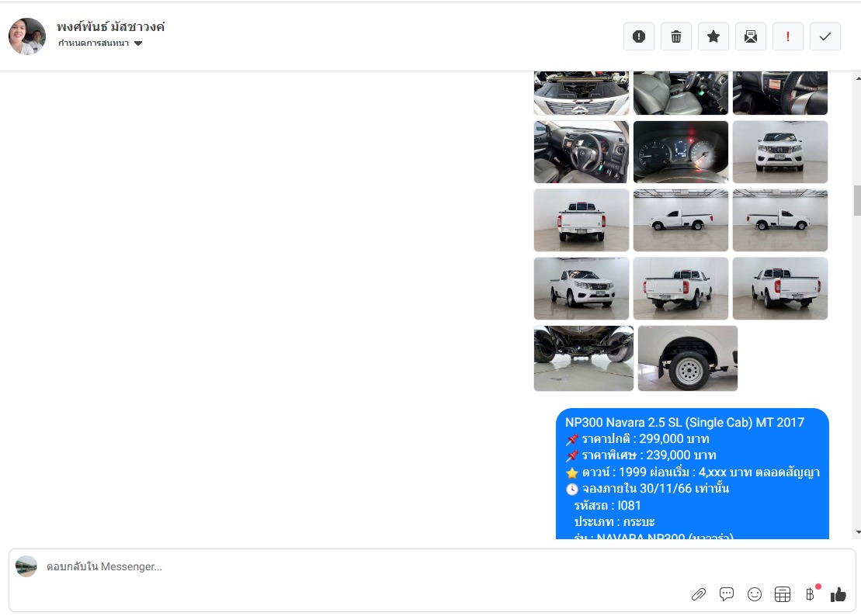This screenshot has height=616, width=861.
Task: Delete conversation using trash icon
Action: coord(676,36)
